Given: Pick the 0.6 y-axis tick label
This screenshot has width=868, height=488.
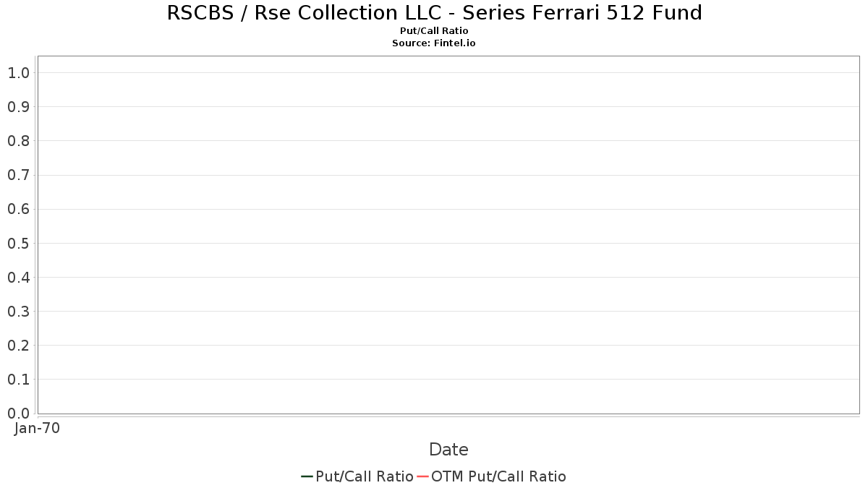Looking at the screenshot, I should 18,210.
